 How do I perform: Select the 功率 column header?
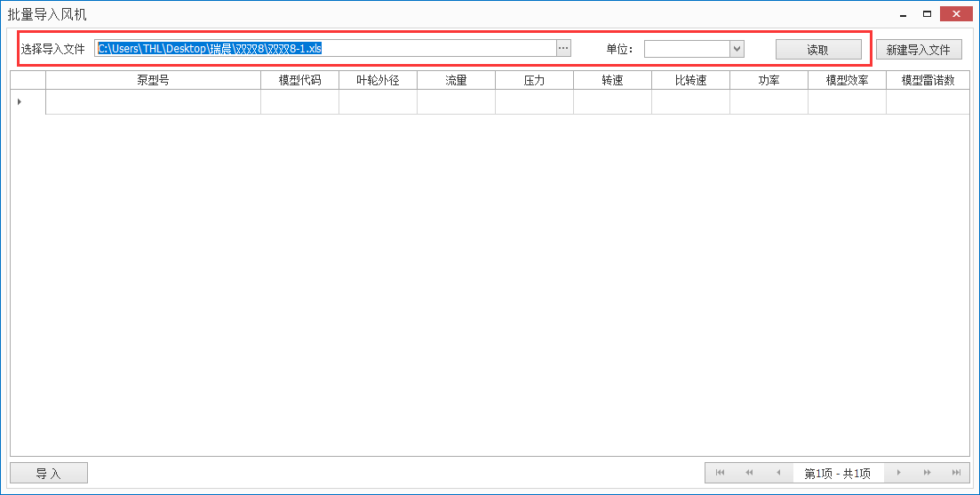[x=769, y=80]
